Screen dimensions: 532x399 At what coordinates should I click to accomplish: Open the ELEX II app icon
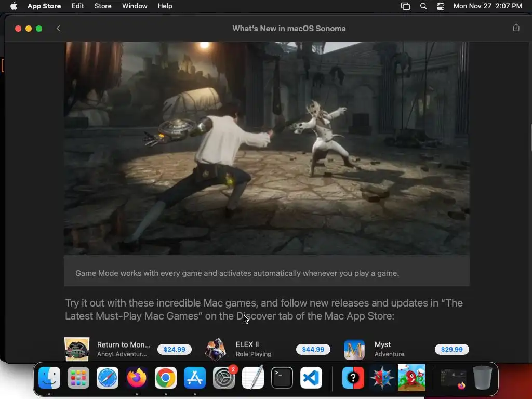216,349
